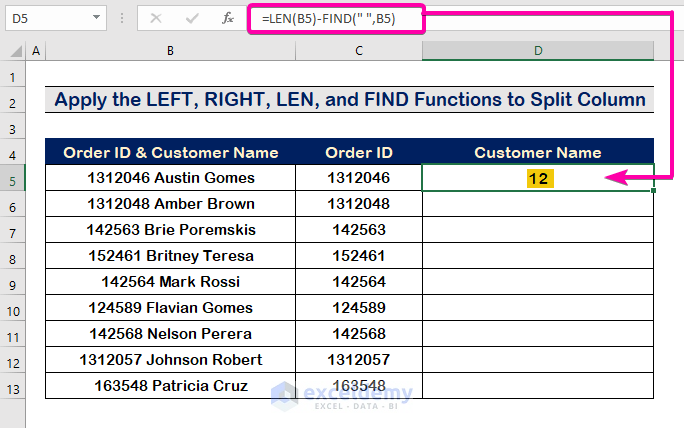Click the Customer Name header cell
The width and height of the screenshot is (684, 428).
pos(538,152)
